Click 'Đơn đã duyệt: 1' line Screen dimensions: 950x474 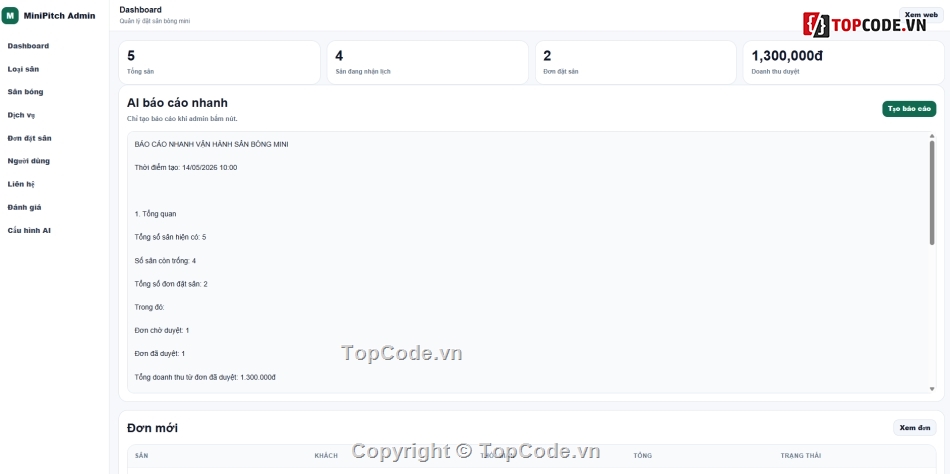click(x=160, y=353)
